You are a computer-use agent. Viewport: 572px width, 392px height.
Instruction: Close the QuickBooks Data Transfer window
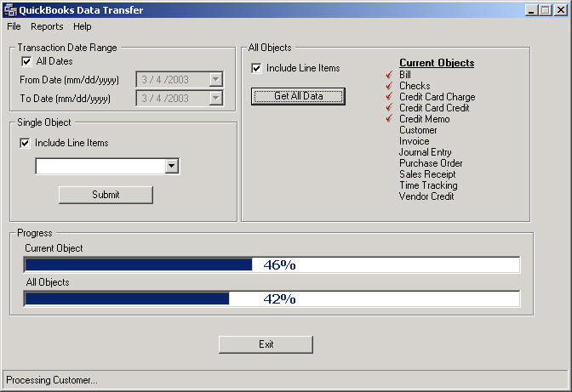click(561, 10)
